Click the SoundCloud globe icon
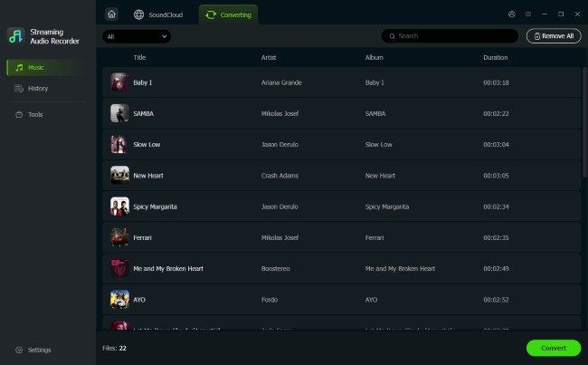The height and width of the screenshot is (365, 588). (x=138, y=14)
